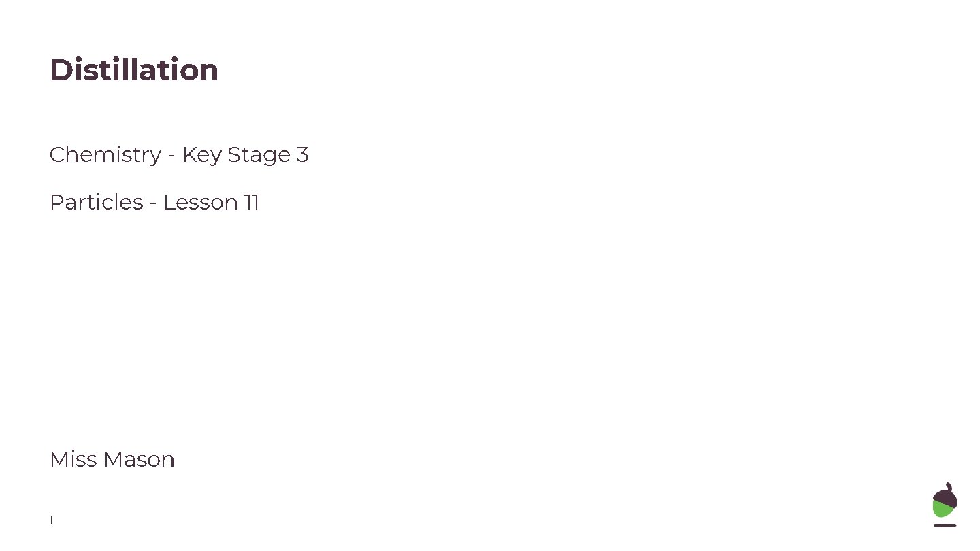Click the hyphen between Particles and Lesson

pos(153,204)
